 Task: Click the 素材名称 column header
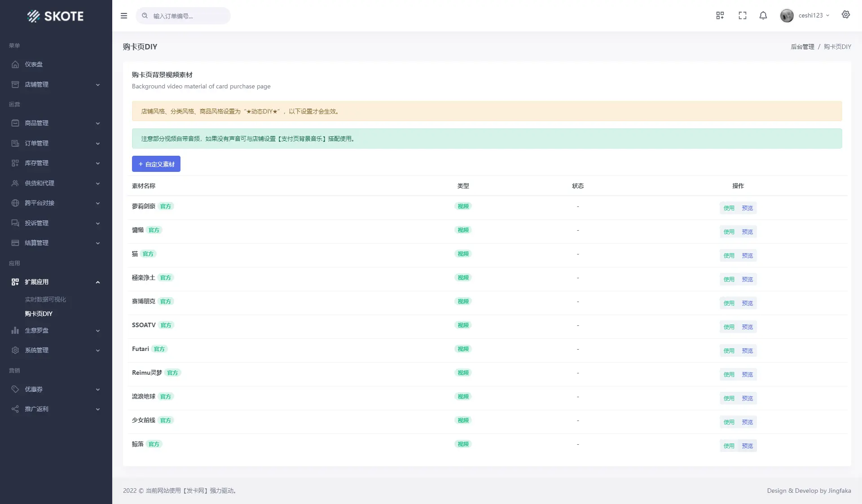click(x=144, y=186)
